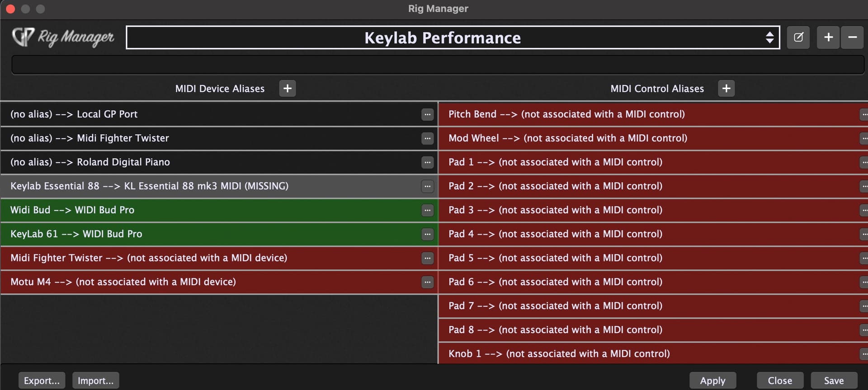Screen dimensions: 868x390
Task: Open options menu for Pad 2 row
Action: (x=864, y=186)
